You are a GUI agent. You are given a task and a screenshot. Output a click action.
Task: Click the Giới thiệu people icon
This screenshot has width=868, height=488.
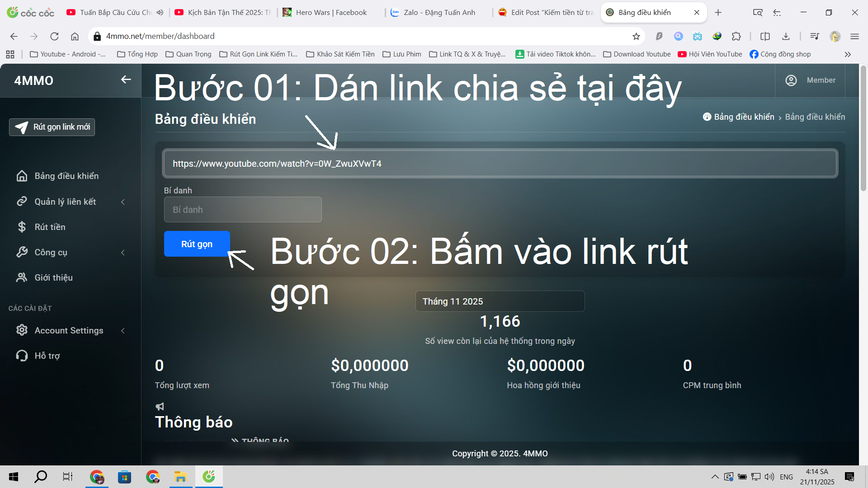pos(22,277)
